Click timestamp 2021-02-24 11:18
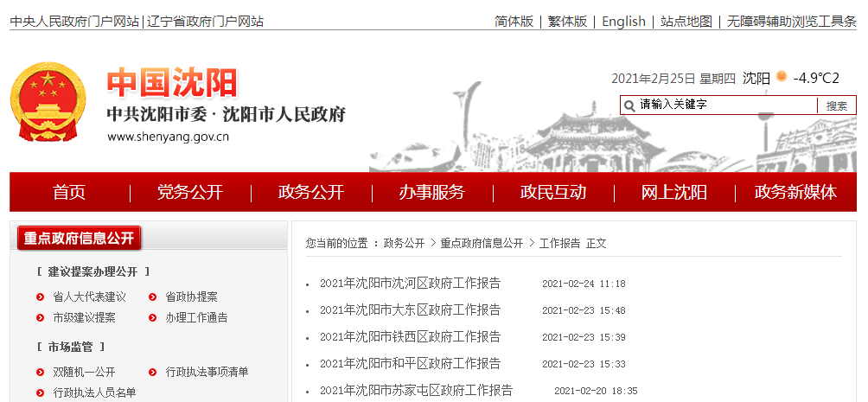This screenshot has width=868, height=402. 584,284
